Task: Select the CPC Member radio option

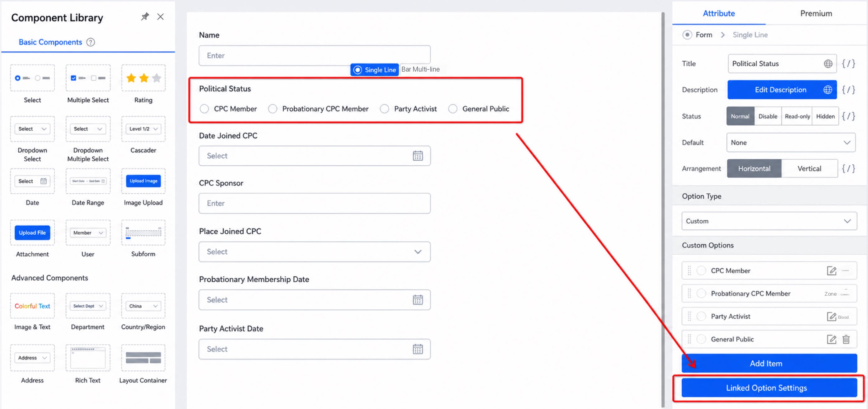Action: point(204,109)
